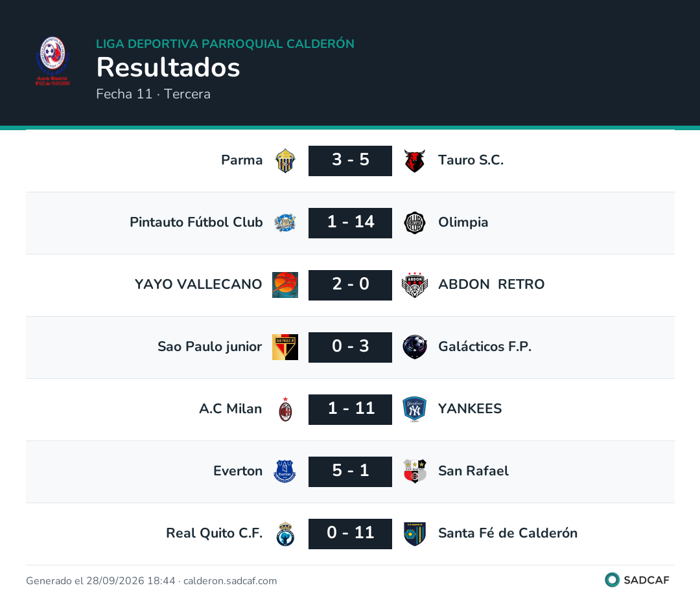Click the Galácticos F.P. round logo
This screenshot has height=614, width=700.
click(415, 347)
